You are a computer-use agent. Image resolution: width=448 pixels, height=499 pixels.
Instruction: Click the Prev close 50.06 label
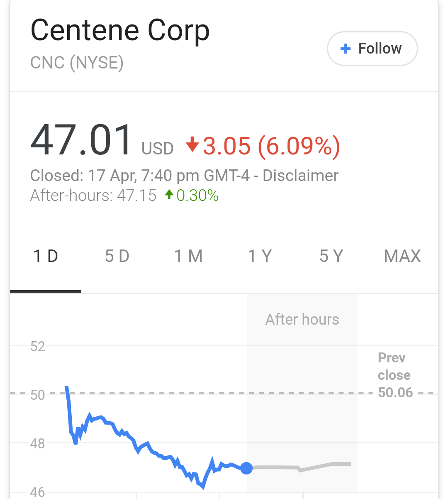point(394,375)
